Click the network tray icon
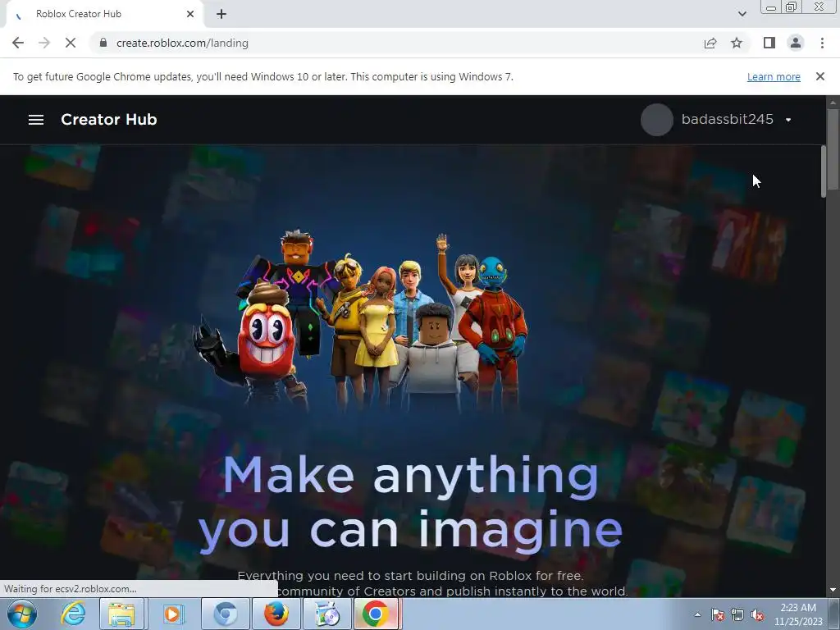 tap(737, 614)
